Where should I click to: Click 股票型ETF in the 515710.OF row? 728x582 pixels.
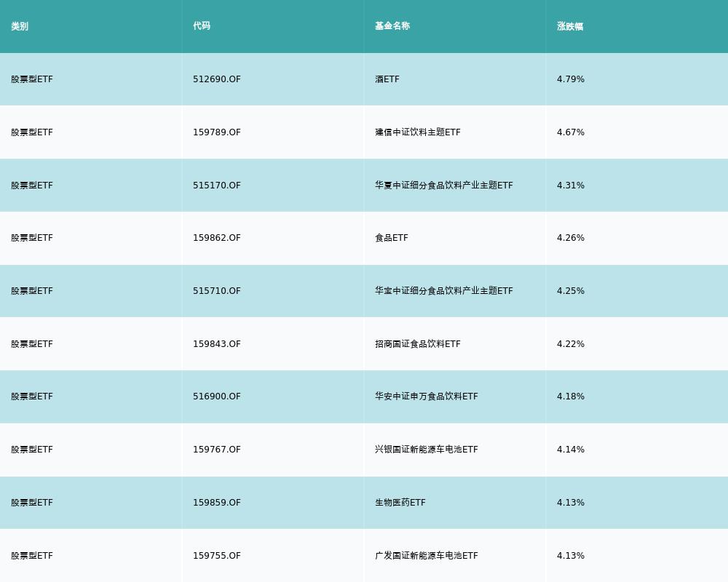coord(32,290)
